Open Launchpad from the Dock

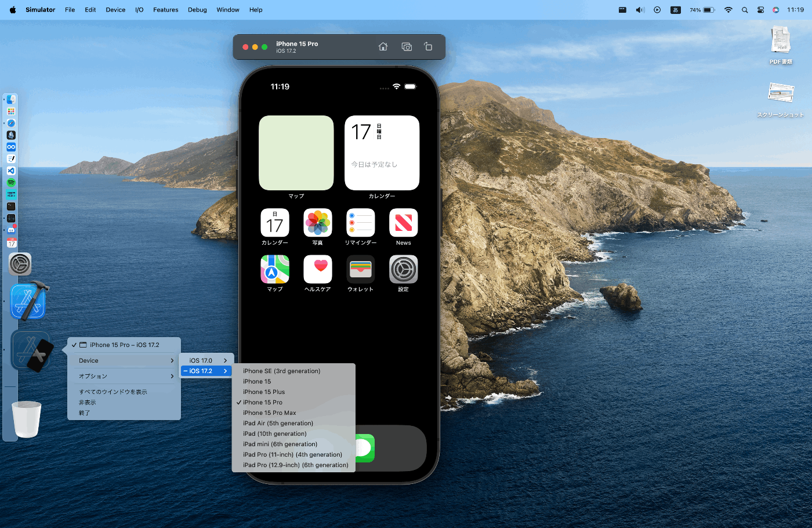[11, 111]
